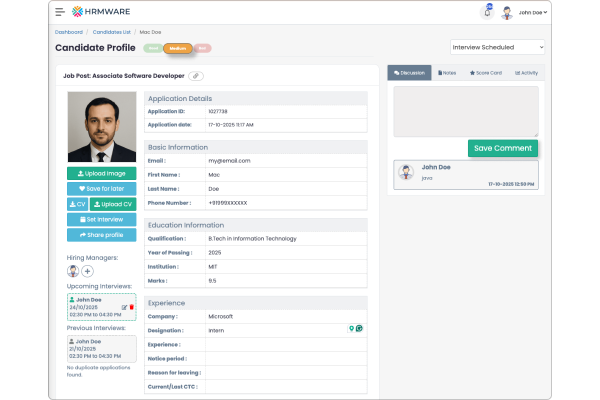The height and width of the screenshot is (400, 600).
Task: Add a hiring manager with plus icon
Action: tap(87, 271)
